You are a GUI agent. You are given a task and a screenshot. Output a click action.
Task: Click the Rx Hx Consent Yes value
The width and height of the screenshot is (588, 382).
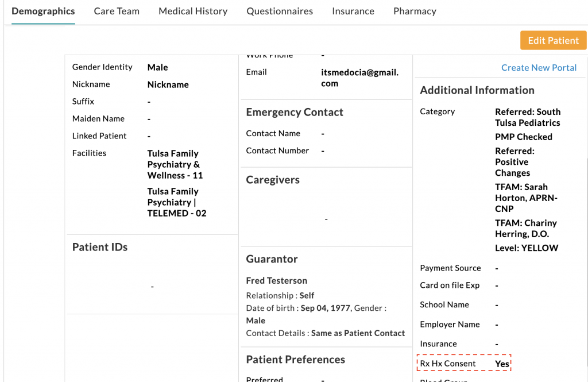point(502,364)
